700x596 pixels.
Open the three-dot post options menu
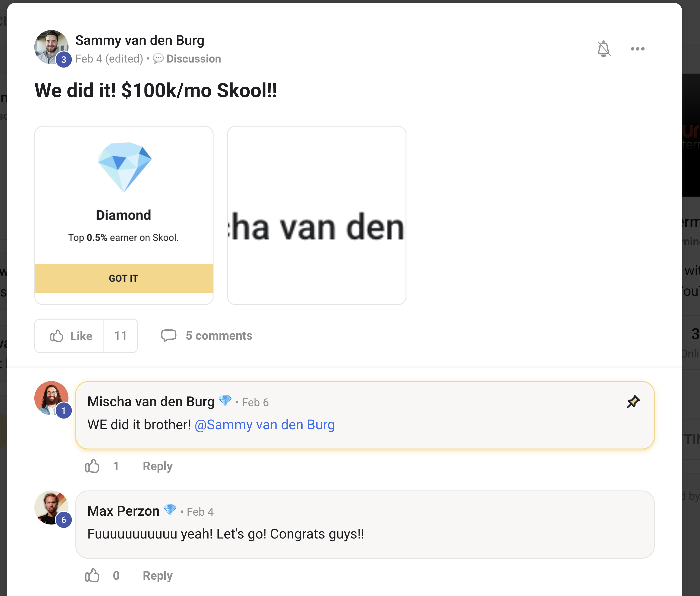638,49
